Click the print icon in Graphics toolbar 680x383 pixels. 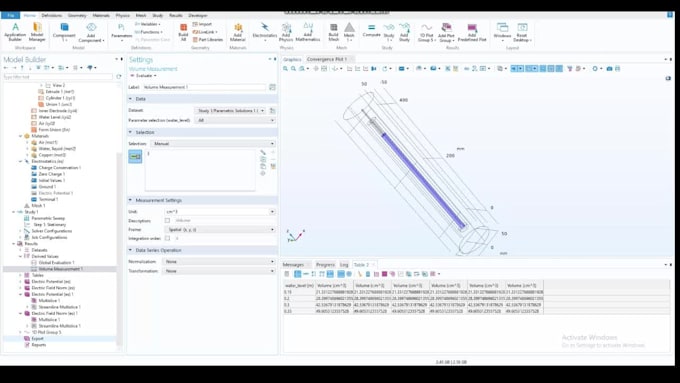pos(618,69)
